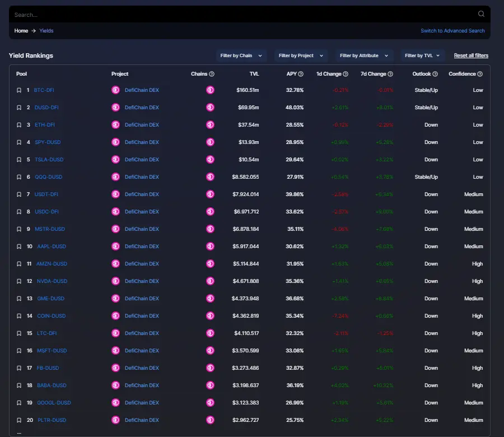This screenshot has width=504, height=437.
Task: Click the Stable/Up outlook for QQQ-DUSD
Action: tap(426, 177)
